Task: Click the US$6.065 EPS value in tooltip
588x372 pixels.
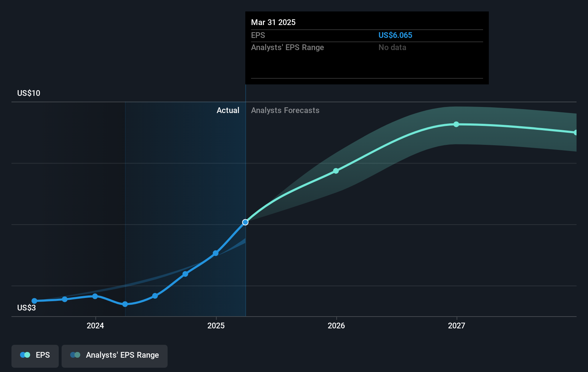Action: click(x=395, y=35)
